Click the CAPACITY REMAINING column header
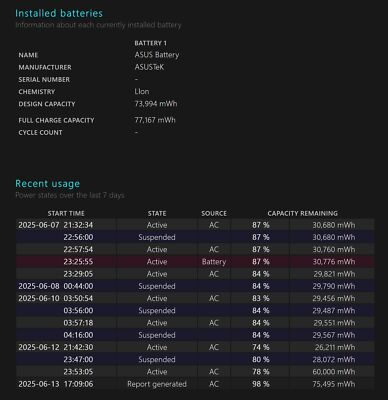 (303, 213)
